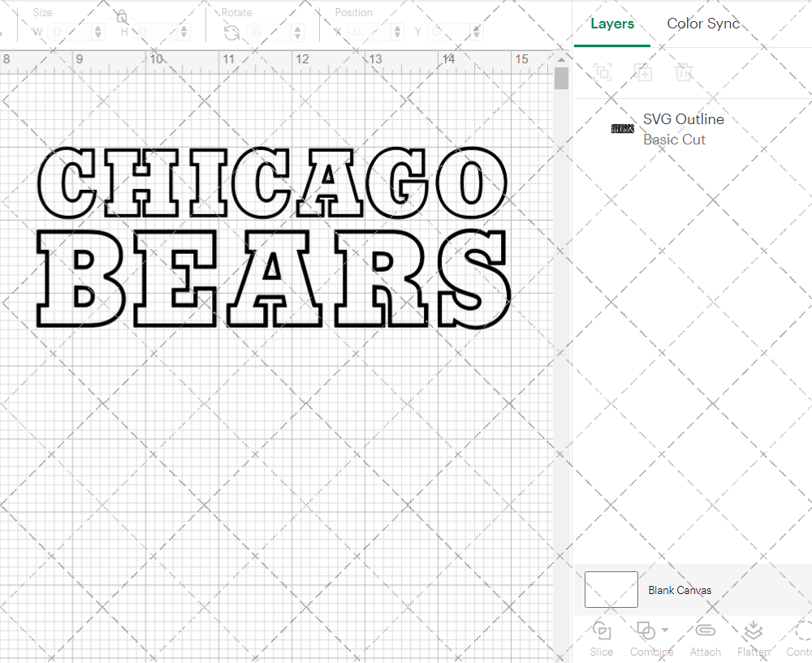Click the Duplicate layer icon
The height and width of the screenshot is (663, 812).
pos(643,72)
